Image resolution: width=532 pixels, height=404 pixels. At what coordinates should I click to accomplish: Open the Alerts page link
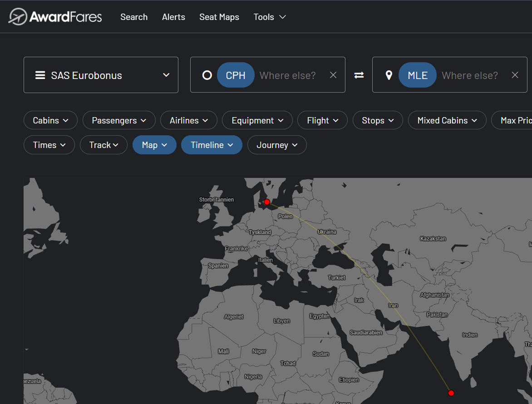[173, 17]
